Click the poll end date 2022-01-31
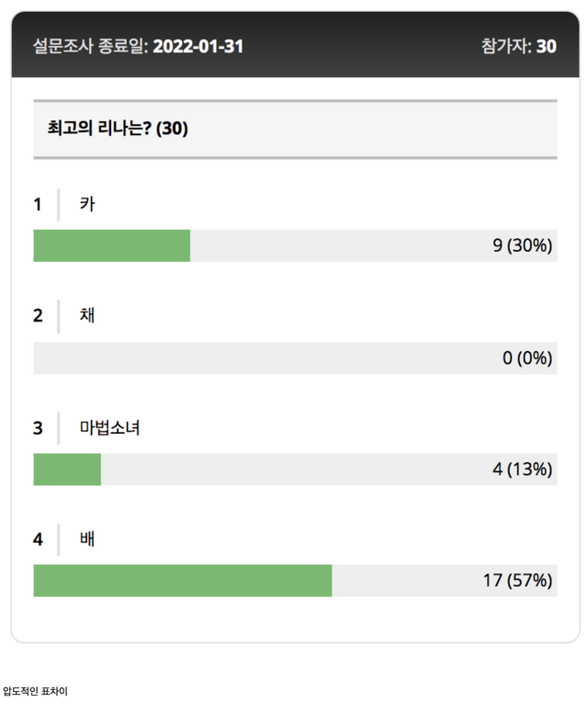The image size is (588, 702). 198,46
